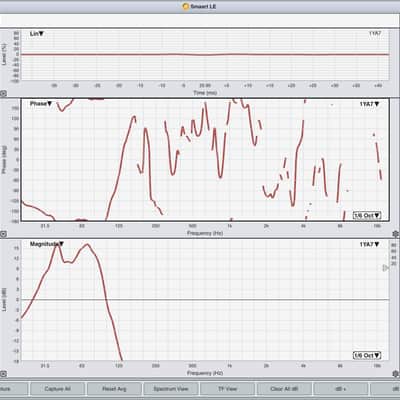Change 1/6 Oct smoothing in Phase plot
The height and width of the screenshot is (400, 400).
pyautogui.click(x=367, y=215)
